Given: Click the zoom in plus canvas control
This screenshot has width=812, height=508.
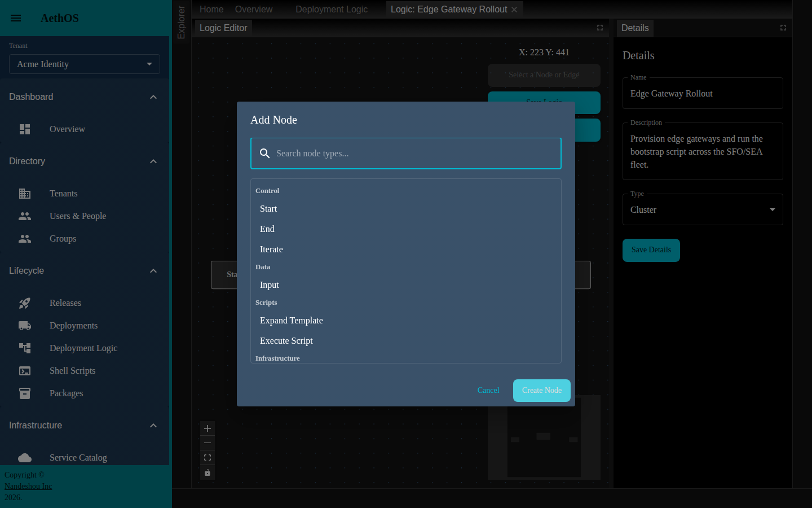Looking at the screenshot, I should 208,428.
